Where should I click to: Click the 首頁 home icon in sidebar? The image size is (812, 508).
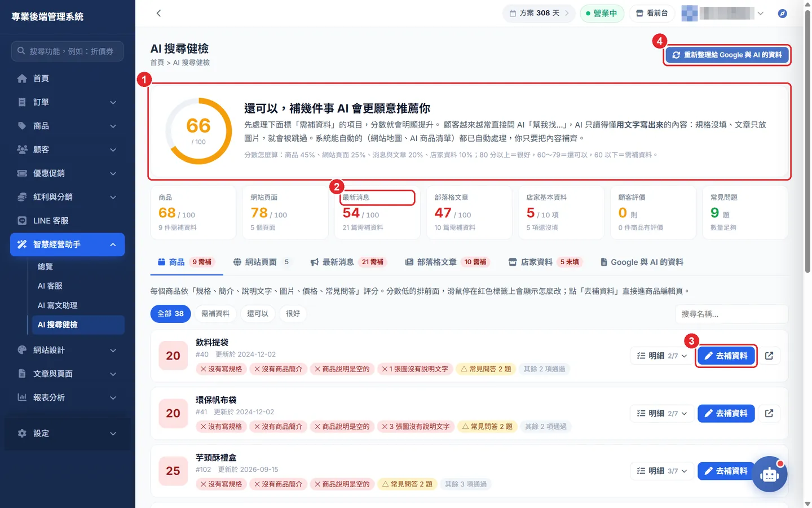tap(22, 78)
